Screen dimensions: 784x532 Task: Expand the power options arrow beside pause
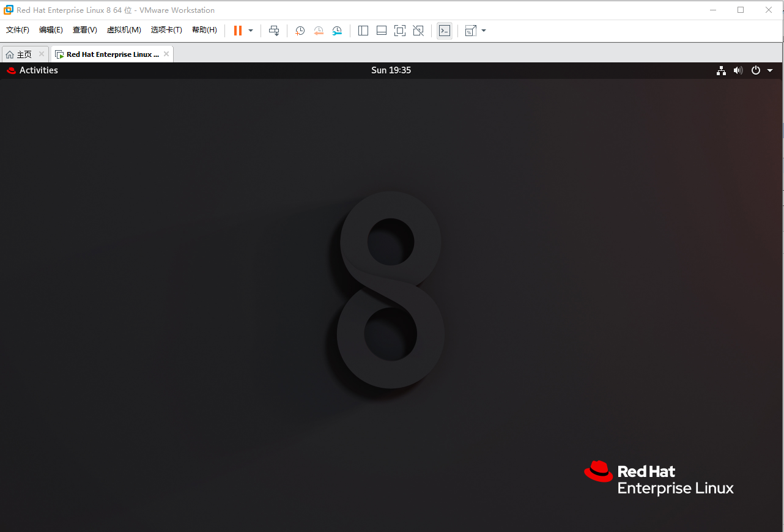coord(251,31)
